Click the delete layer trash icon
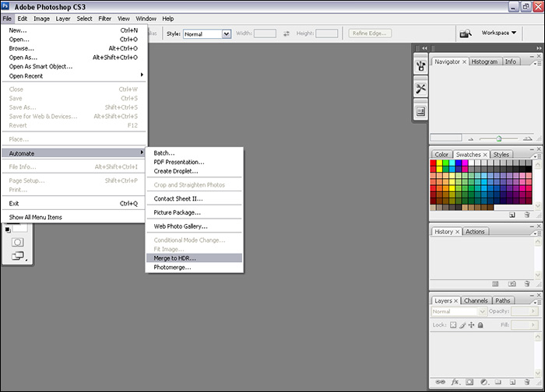The height and width of the screenshot is (392, 545). pyautogui.click(x=527, y=382)
